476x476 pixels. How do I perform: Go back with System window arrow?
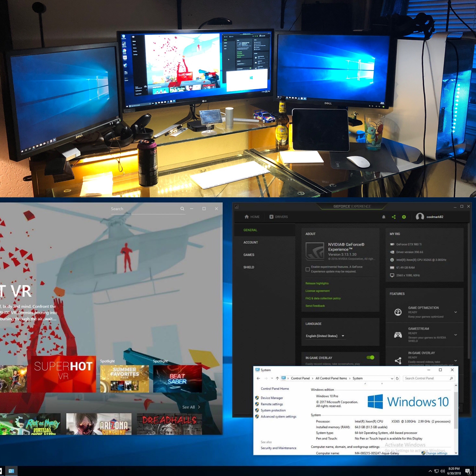[258, 378]
